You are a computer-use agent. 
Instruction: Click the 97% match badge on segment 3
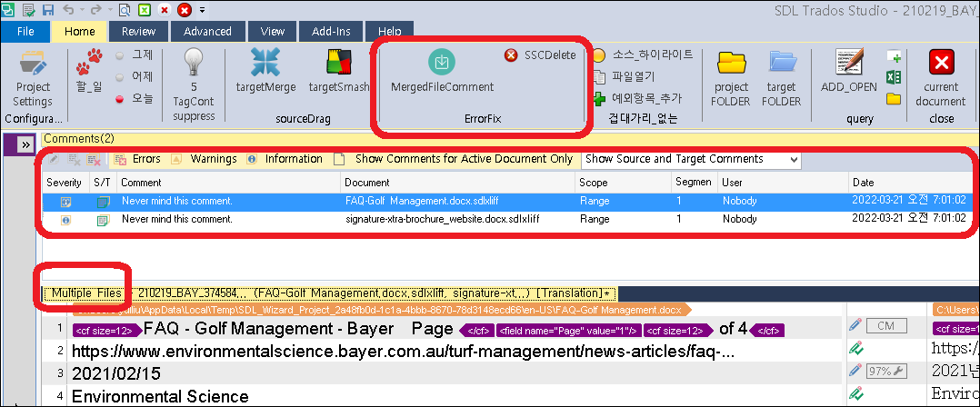pos(886,371)
